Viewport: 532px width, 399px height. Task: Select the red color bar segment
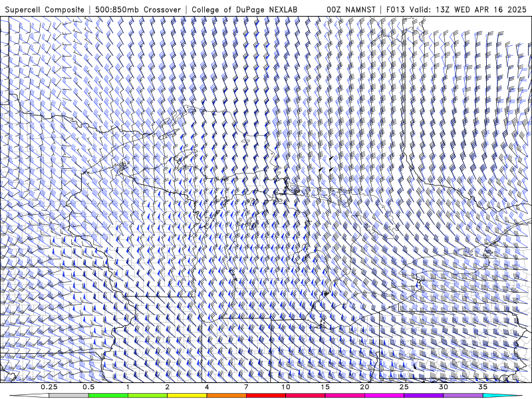[265, 396]
